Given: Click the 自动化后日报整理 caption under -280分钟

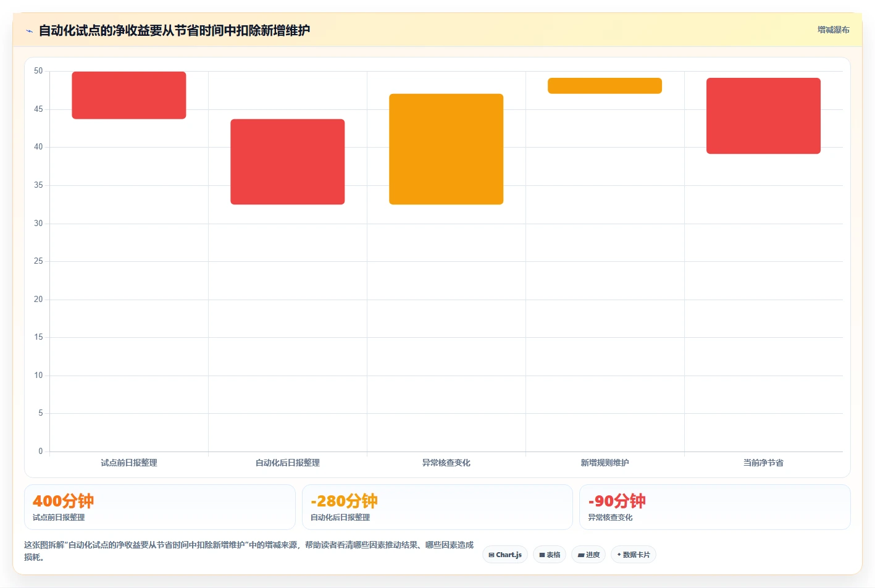Looking at the screenshot, I should click(340, 518).
